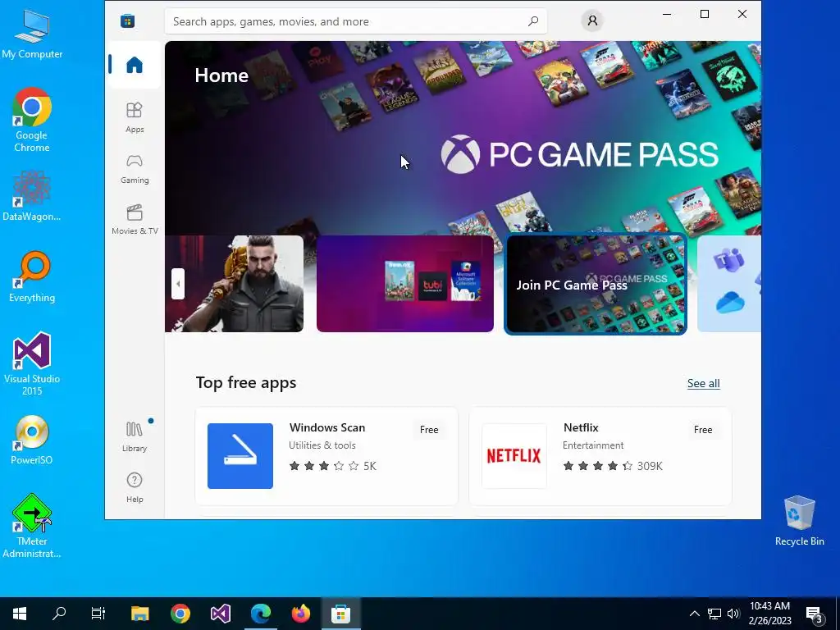Open My Computer desktop icon
The height and width of the screenshot is (630, 840).
[x=32, y=34]
